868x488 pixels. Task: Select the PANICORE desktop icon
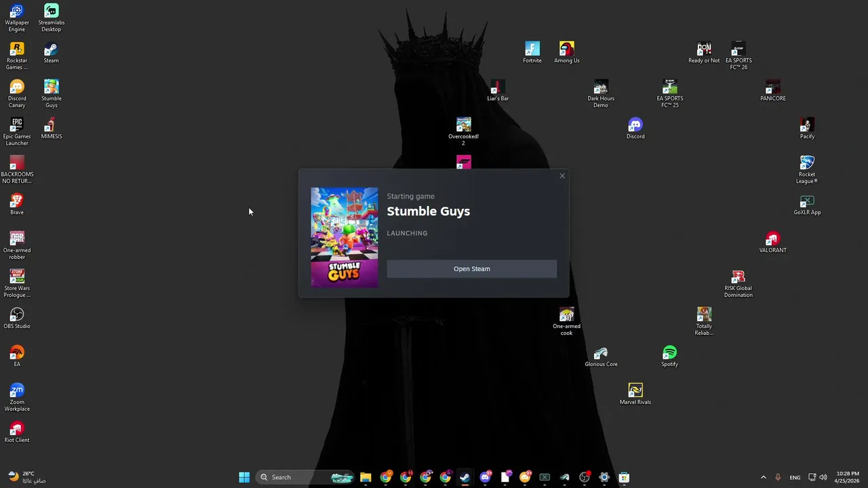pos(773,91)
